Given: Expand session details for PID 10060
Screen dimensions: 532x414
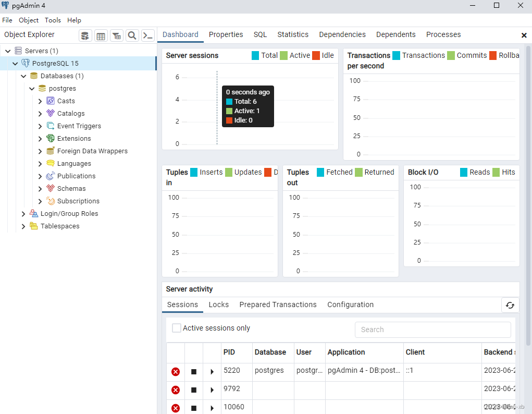Looking at the screenshot, I should [x=212, y=408].
